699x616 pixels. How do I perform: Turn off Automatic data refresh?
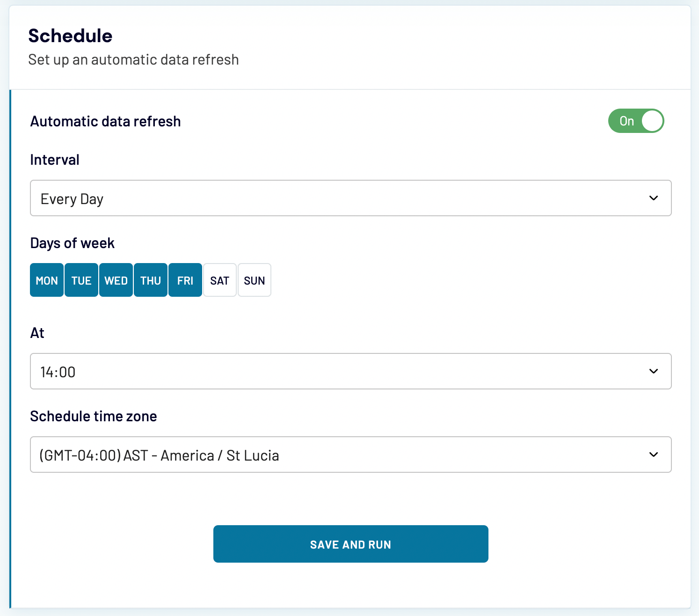click(636, 121)
